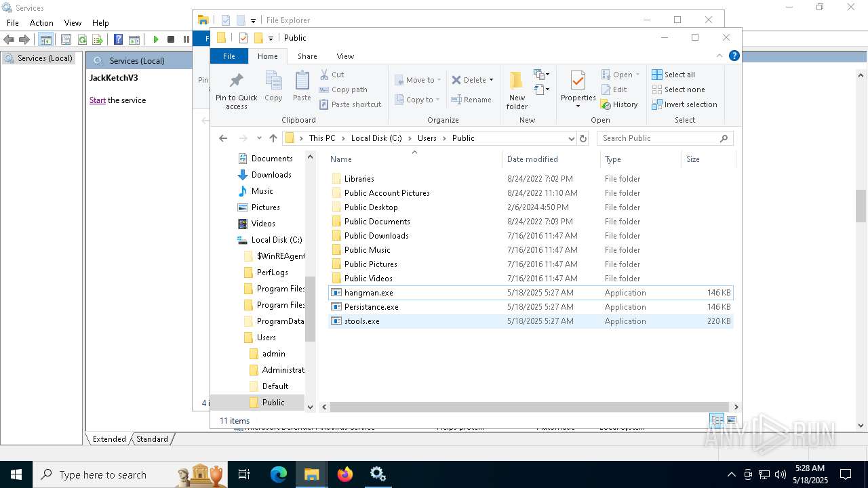Viewport: 868px width, 488px height.
Task: Select admin folder in navigation tree
Action: tap(274, 354)
